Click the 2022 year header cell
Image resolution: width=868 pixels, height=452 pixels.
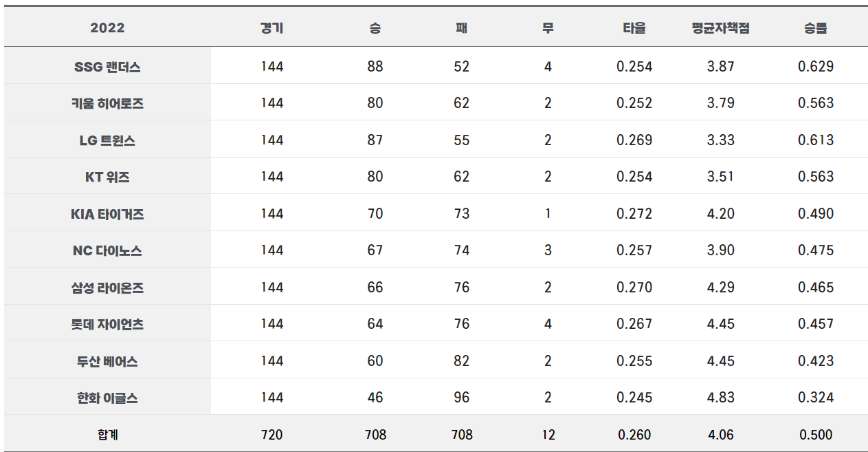(107, 28)
